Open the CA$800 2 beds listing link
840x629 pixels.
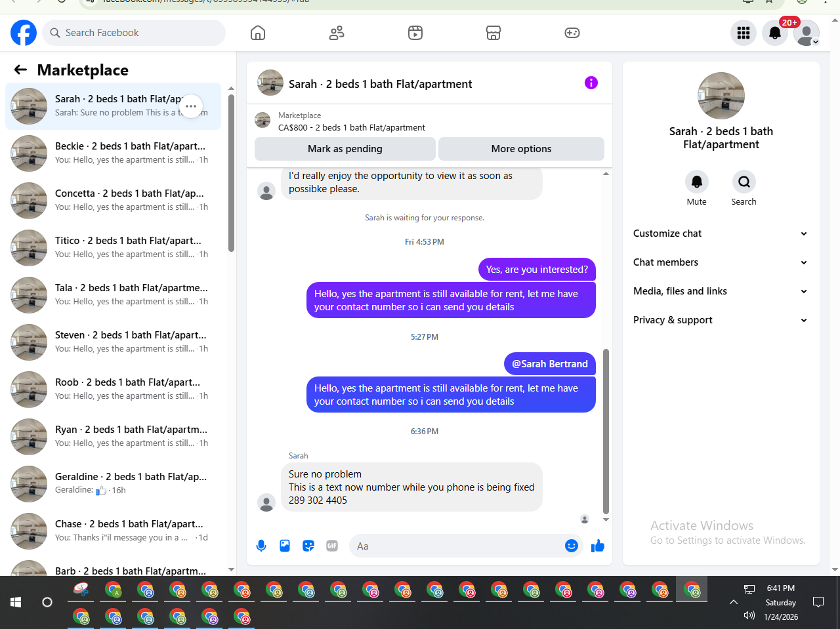[x=351, y=128]
